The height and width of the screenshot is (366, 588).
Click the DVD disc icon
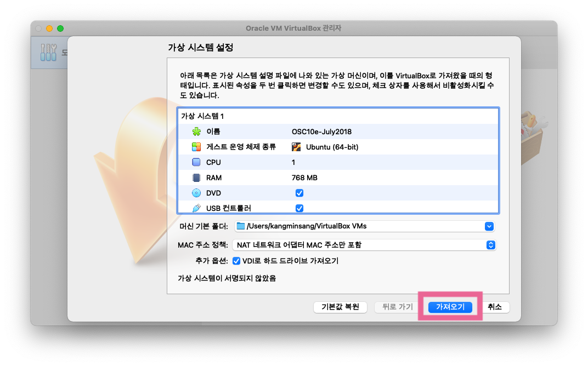(196, 193)
